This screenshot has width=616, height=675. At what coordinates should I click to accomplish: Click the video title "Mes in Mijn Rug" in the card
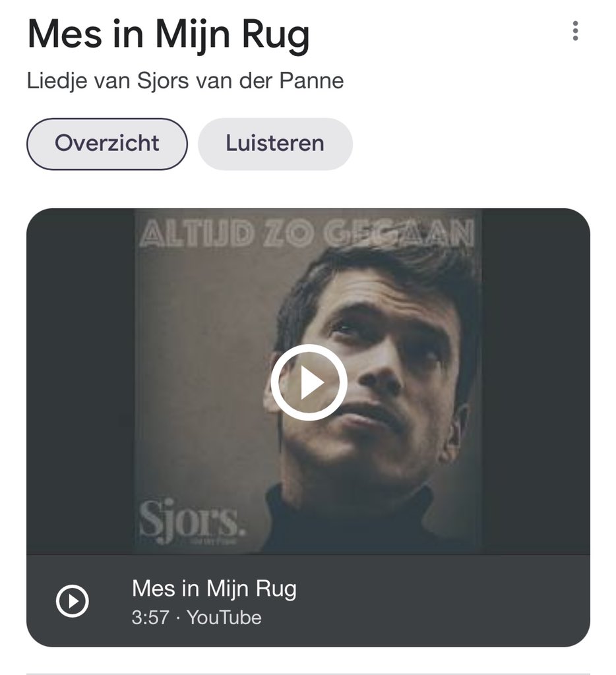(x=214, y=588)
